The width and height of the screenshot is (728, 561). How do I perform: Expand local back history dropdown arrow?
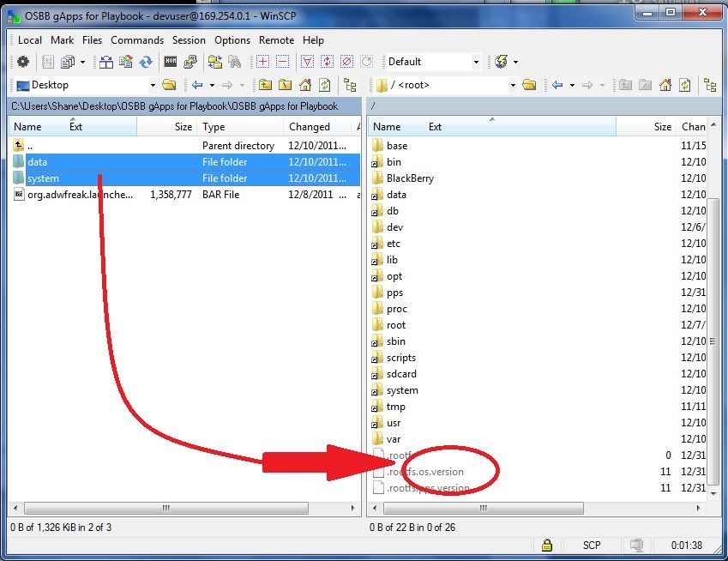point(212,85)
